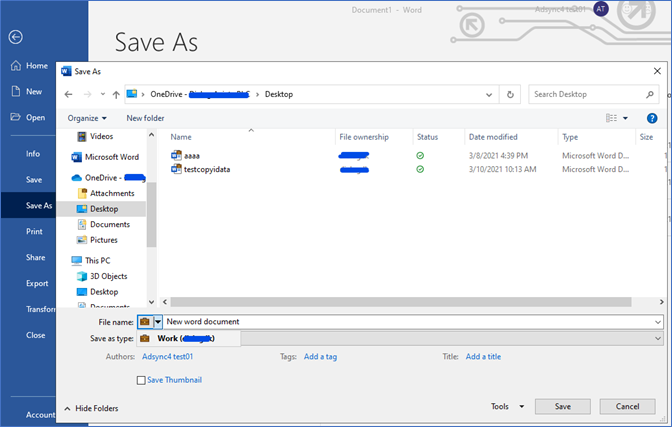Select the Work identity option
Image resolution: width=672 pixels, height=427 pixels.
[x=189, y=339]
